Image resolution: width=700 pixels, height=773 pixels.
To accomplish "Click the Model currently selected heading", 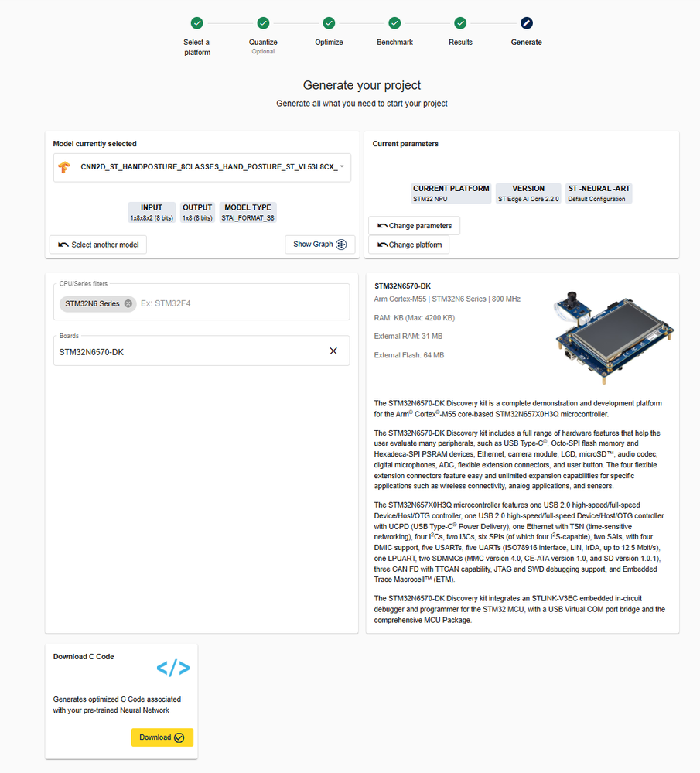I will coord(94,144).
